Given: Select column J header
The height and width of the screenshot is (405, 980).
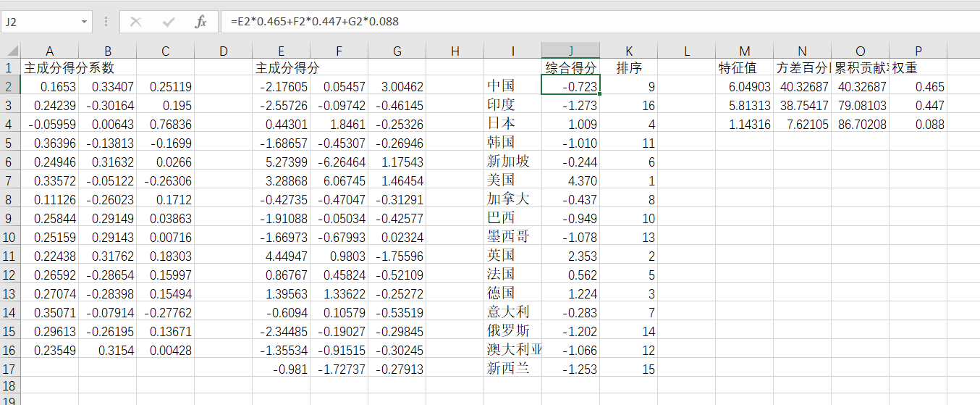Looking at the screenshot, I should 570,51.
